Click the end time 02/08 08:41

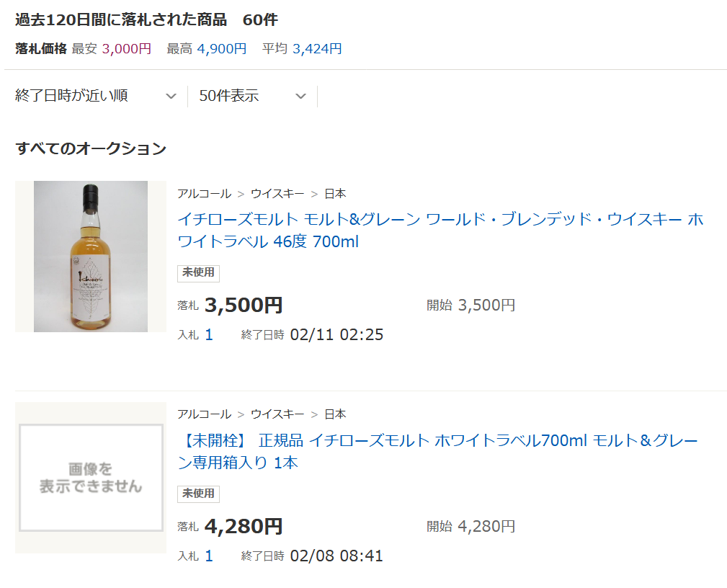(336, 556)
